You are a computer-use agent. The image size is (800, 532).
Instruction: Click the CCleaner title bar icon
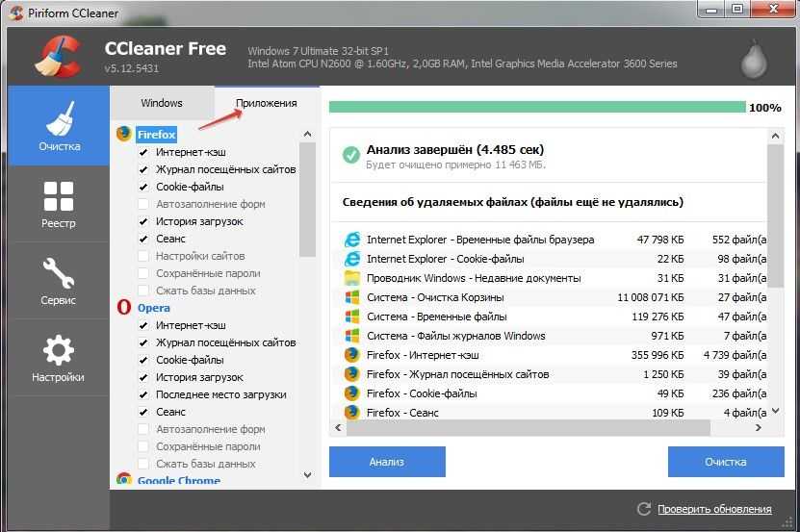pos(16,13)
